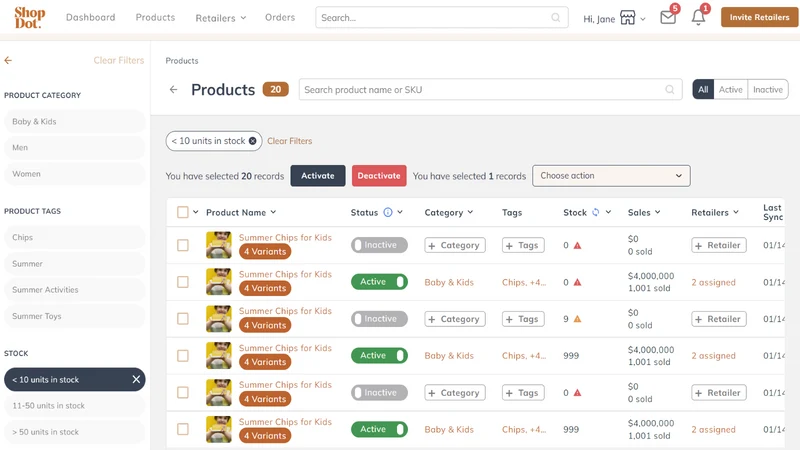800x450 pixels.
Task: Open the notifications bell
Action: [698, 17]
